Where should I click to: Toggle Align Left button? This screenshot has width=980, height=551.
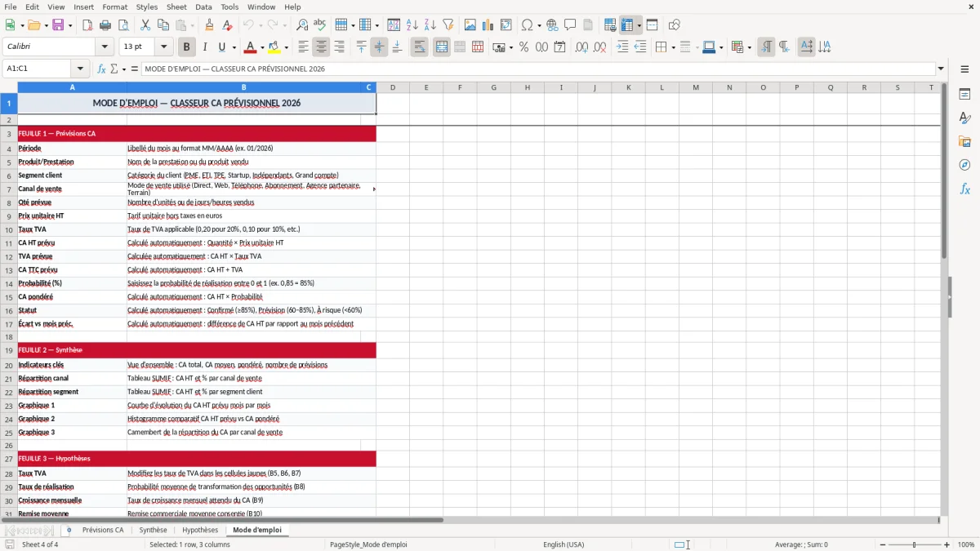click(303, 47)
